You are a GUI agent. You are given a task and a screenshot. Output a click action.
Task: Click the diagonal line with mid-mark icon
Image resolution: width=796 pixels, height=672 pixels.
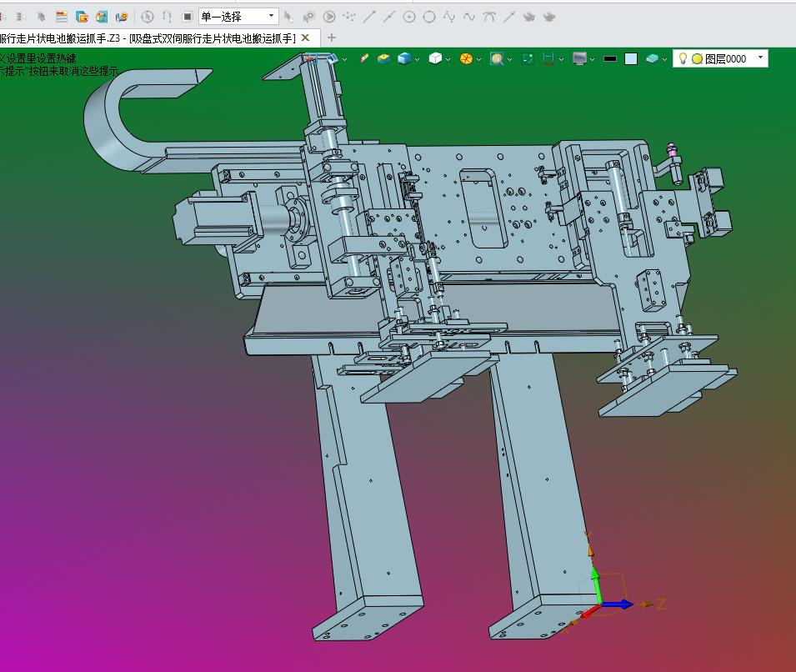[509, 17]
